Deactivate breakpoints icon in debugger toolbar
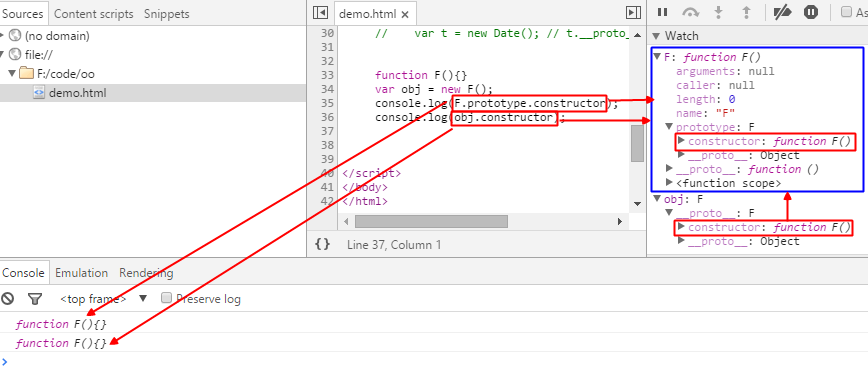 click(782, 12)
